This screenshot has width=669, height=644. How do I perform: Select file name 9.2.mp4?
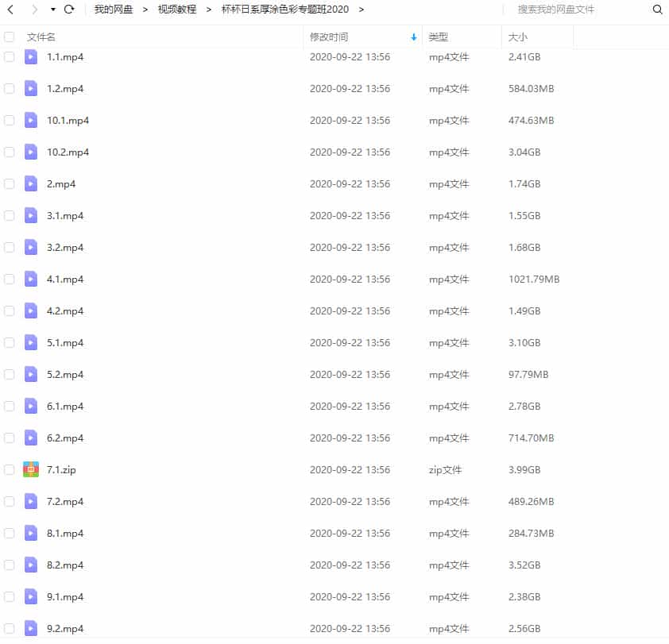click(x=65, y=629)
